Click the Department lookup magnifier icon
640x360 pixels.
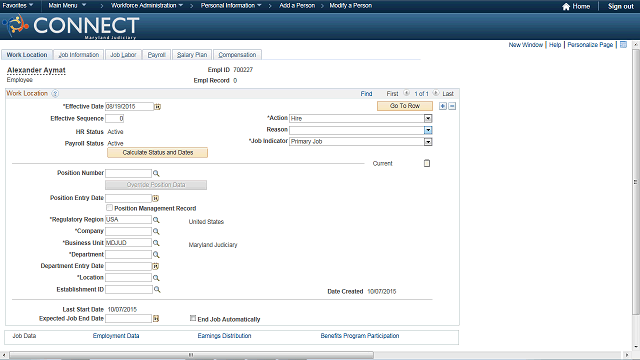pos(156,255)
